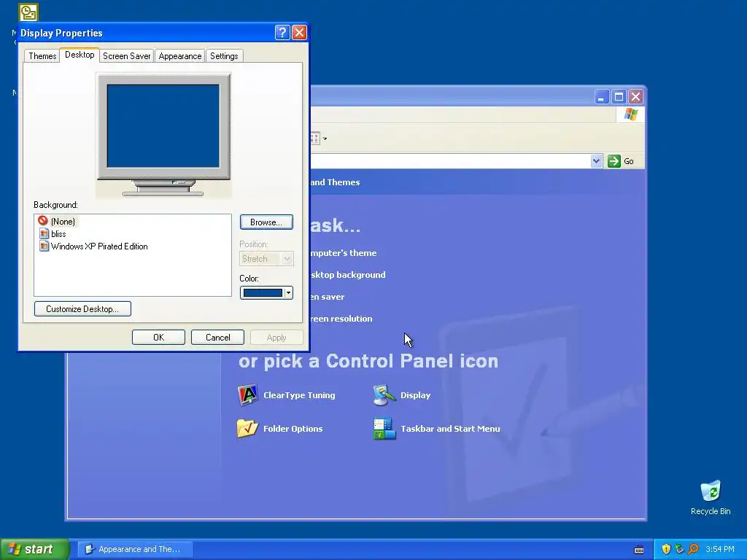This screenshot has height=560, width=747.
Task: Click the greyed-out Apply button
Action: tap(276, 337)
